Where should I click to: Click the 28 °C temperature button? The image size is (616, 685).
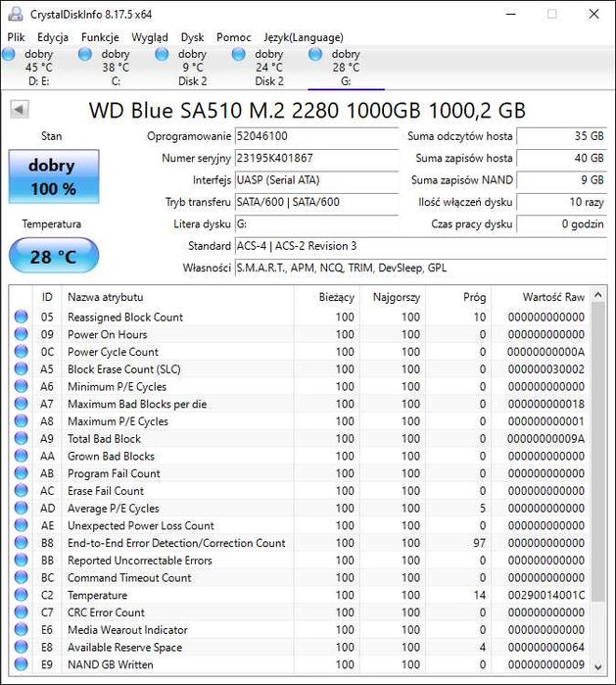(x=54, y=256)
